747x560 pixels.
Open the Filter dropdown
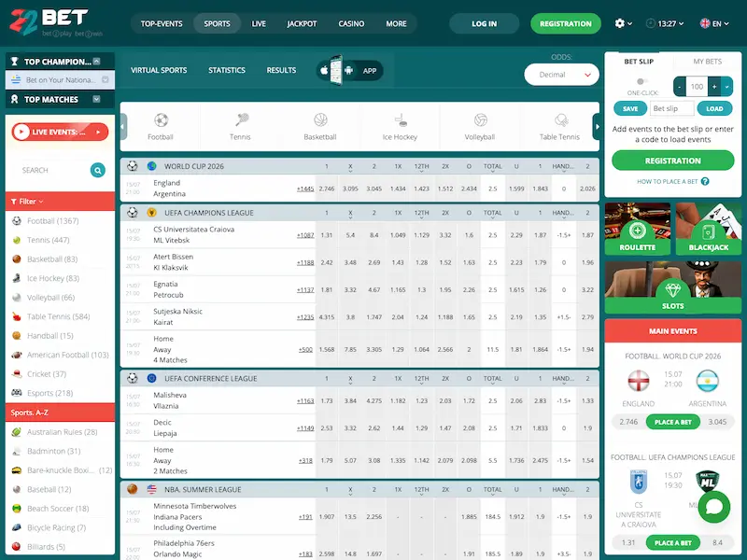tap(27, 202)
